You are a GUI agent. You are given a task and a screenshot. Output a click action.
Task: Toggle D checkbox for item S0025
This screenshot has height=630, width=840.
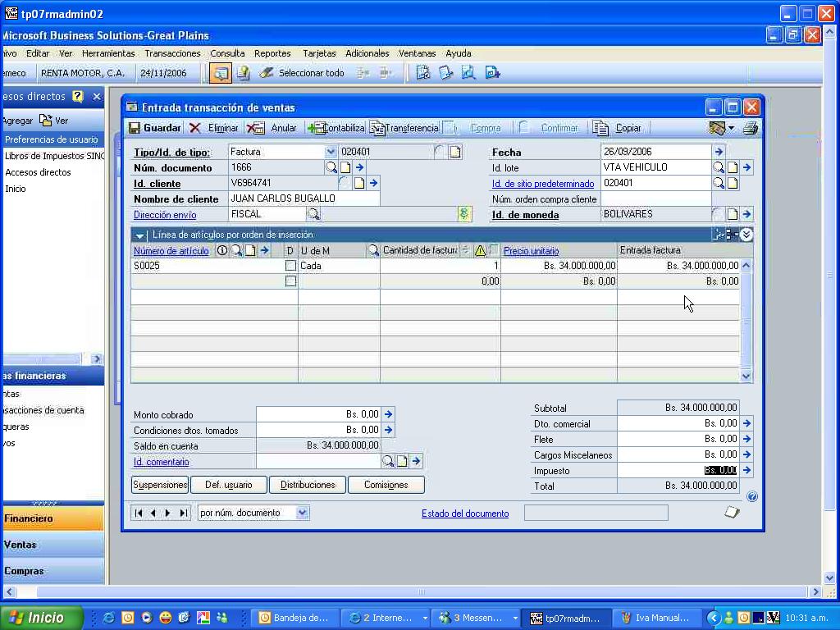click(x=290, y=266)
